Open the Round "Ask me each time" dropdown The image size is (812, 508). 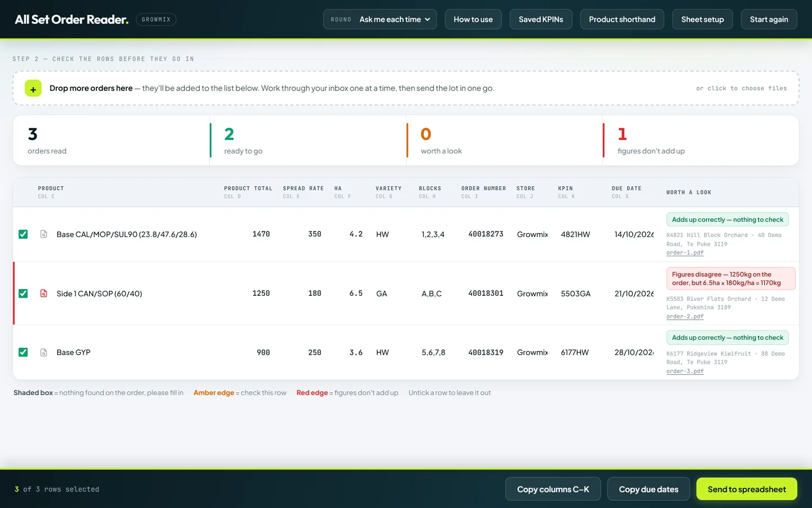[380, 19]
